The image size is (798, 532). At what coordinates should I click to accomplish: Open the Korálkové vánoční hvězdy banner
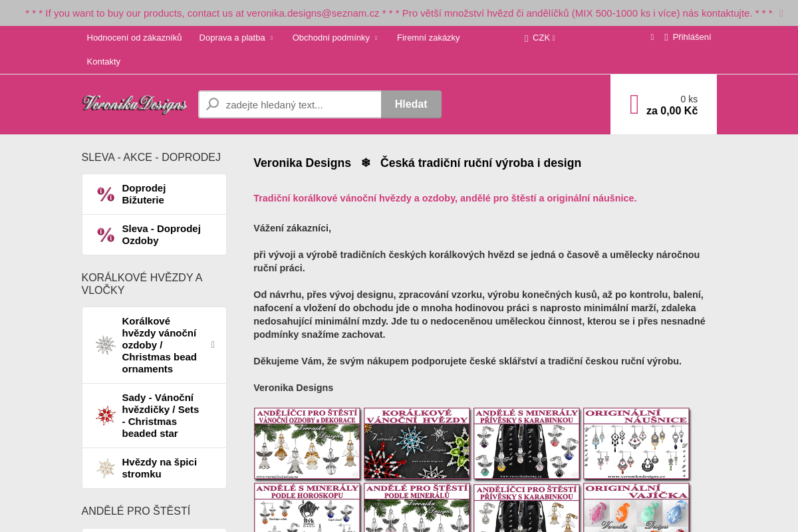416,443
